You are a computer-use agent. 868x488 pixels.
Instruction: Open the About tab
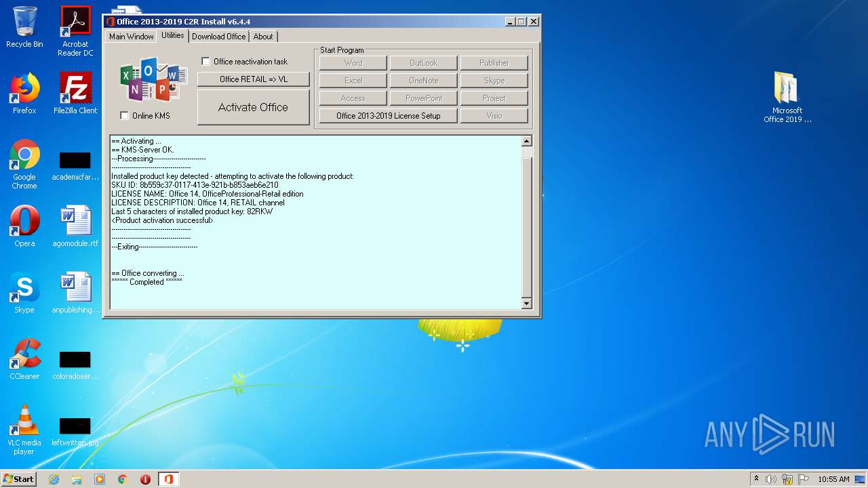tap(263, 37)
